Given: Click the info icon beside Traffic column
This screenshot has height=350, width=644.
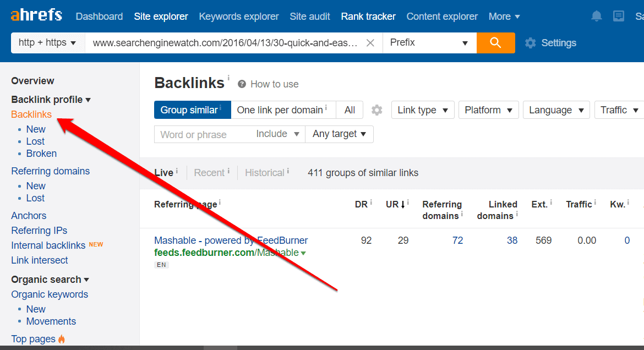Looking at the screenshot, I should pyautogui.click(x=594, y=202).
